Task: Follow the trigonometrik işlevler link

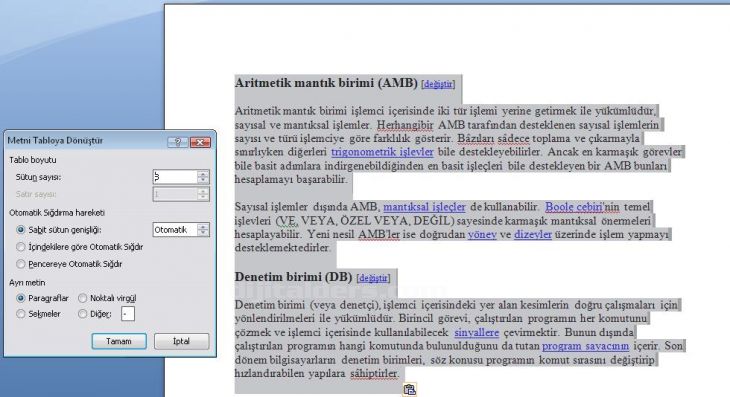Action: tap(382, 152)
